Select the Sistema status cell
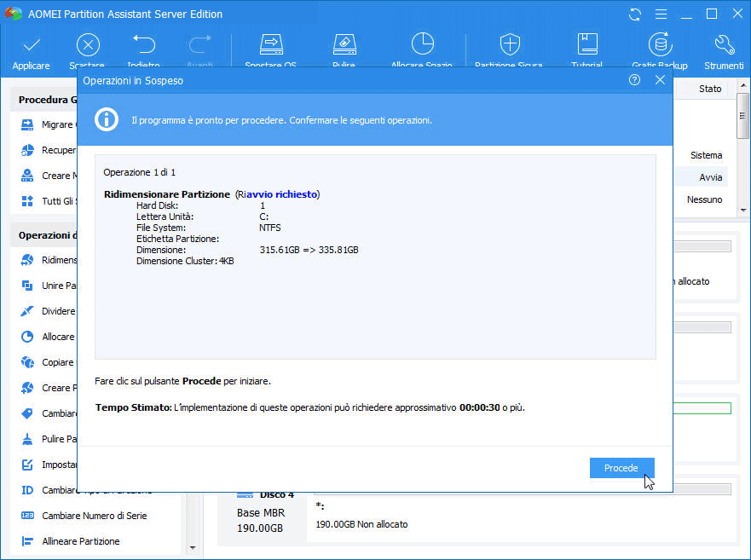The height and width of the screenshot is (560, 751). point(706,155)
